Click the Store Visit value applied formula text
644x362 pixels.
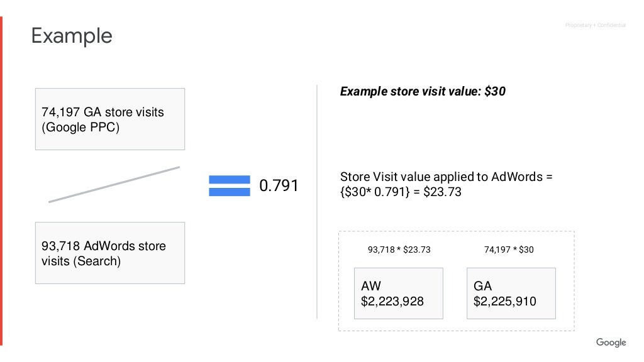pos(446,184)
